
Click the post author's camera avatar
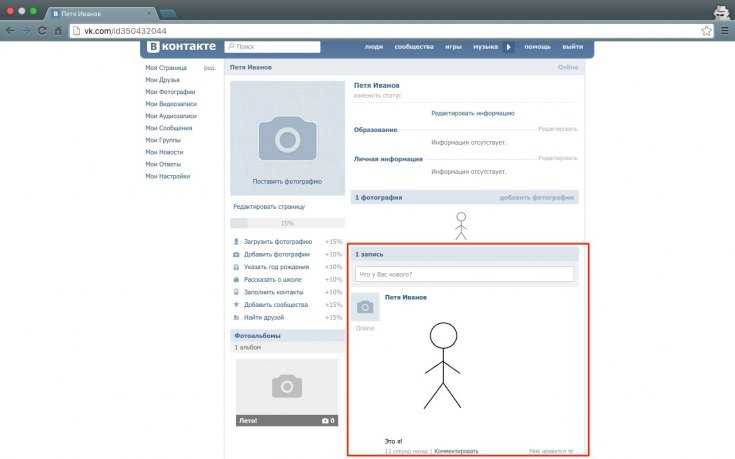[365, 307]
